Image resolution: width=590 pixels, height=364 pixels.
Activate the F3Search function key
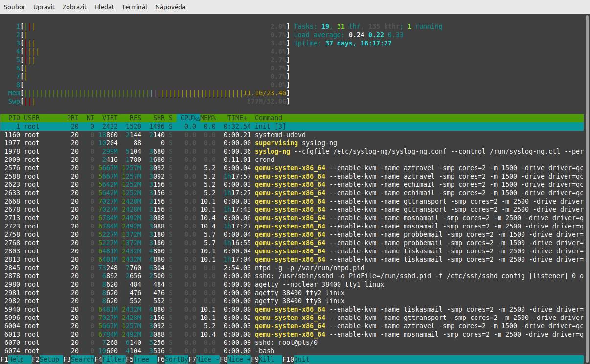78,359
